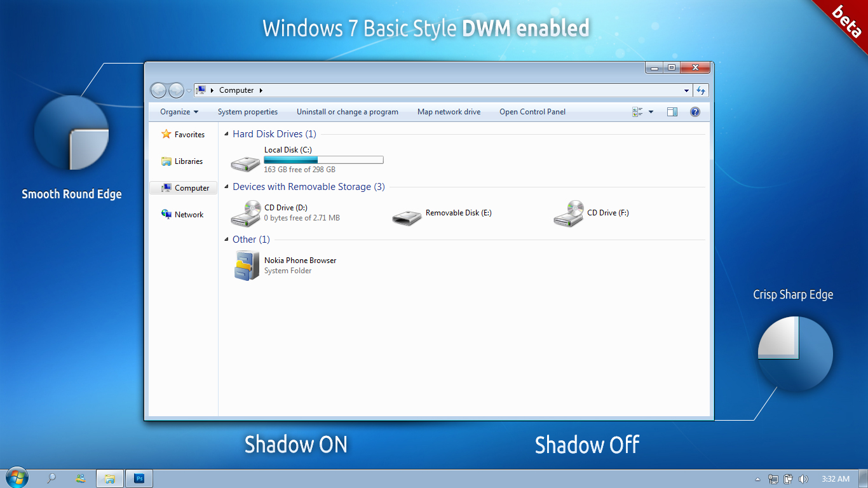This screenshot has width=868, height=488.
Task: Open the view options dropdown arrow
Action: (651, 112)
